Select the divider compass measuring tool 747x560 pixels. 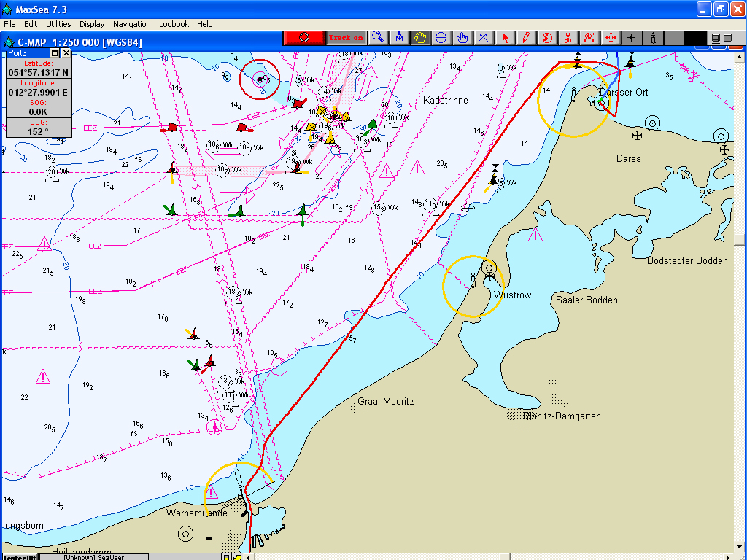coord(399,38)
